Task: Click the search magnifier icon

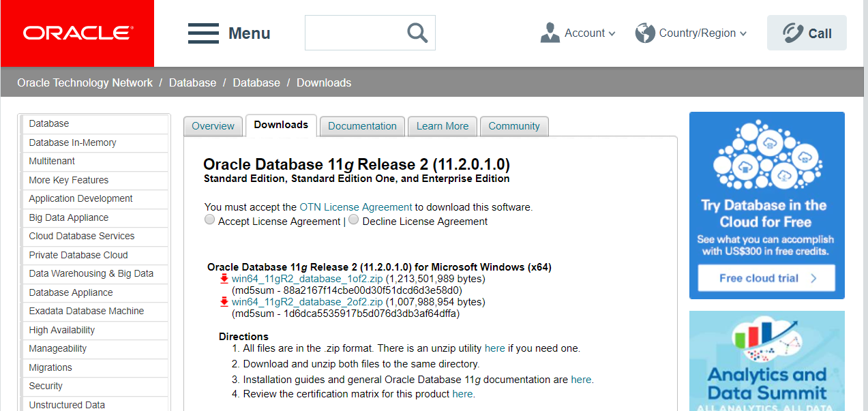Action: point(417,32)
